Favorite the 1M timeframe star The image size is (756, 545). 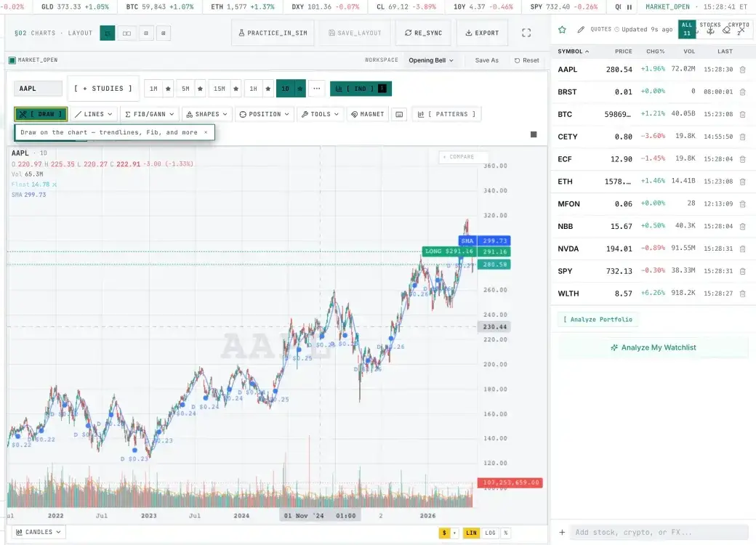(168, 89)
